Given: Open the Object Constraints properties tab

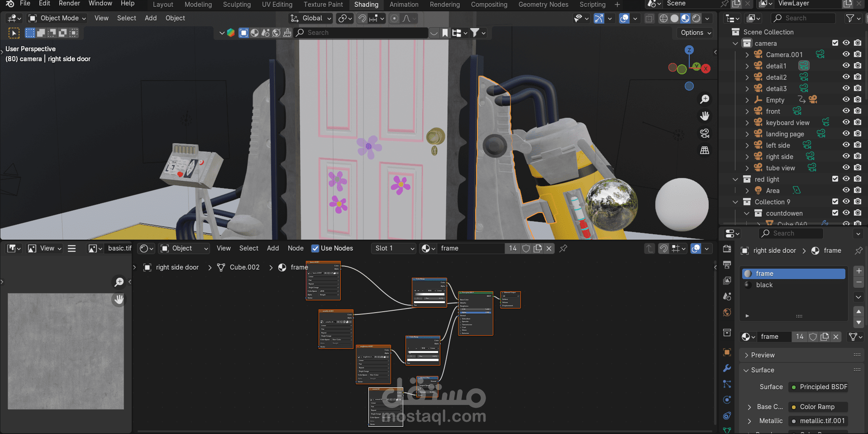Looking at the screenshot, I should [x=727, y=416].
